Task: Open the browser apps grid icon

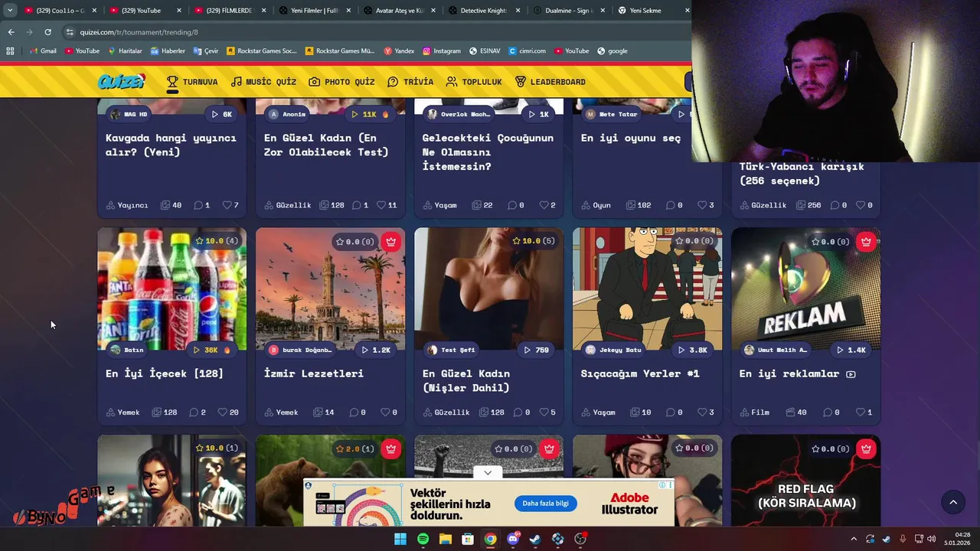Action: (10, 51)
